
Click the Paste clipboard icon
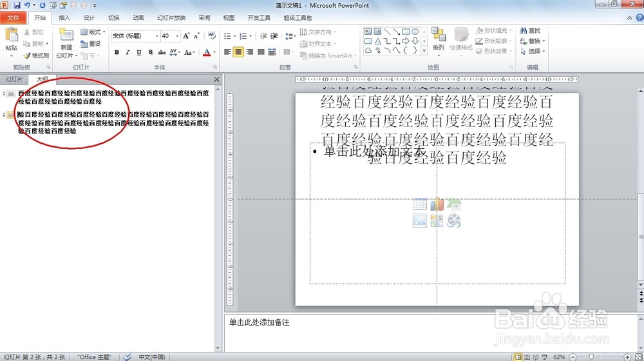tap(12, 35)
